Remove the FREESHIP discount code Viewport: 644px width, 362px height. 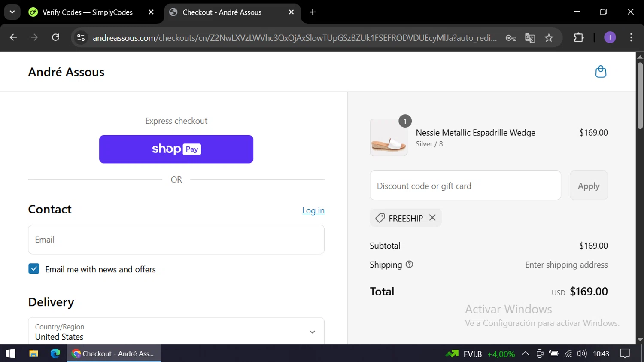(x=432, y=218)
